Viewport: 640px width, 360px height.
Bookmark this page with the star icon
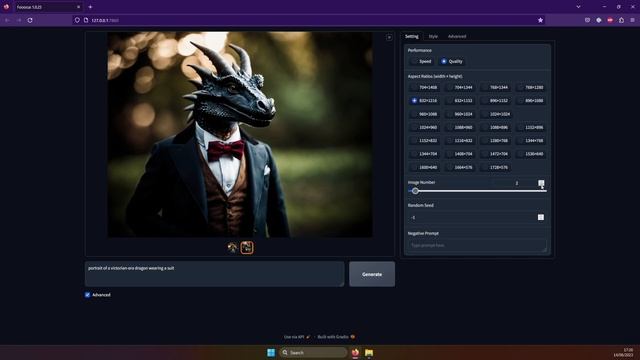coord(540,20)
